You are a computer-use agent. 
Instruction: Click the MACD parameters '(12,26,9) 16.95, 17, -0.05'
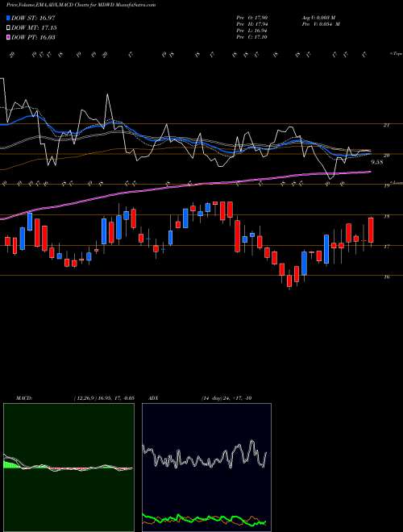coord(103,398)
